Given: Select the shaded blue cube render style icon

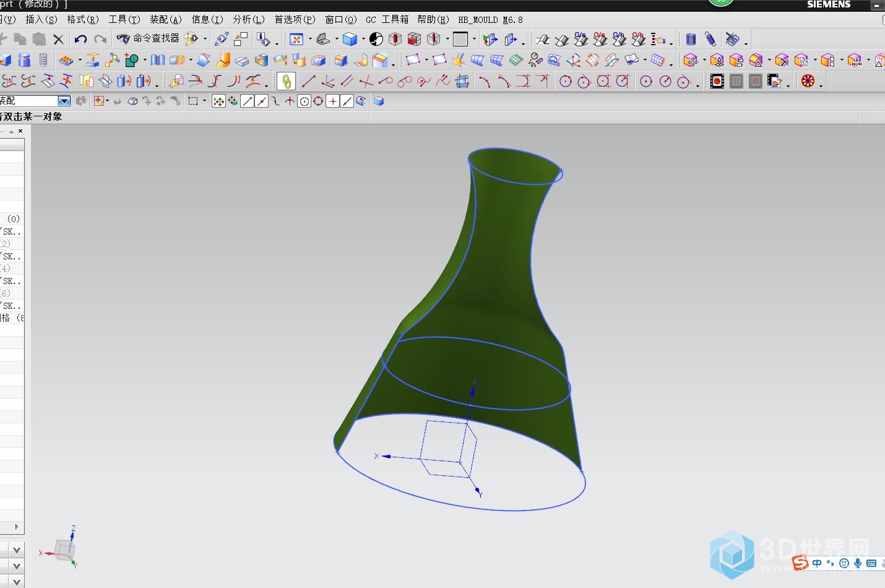Looking at the screenshot, I should pos(350,40).
